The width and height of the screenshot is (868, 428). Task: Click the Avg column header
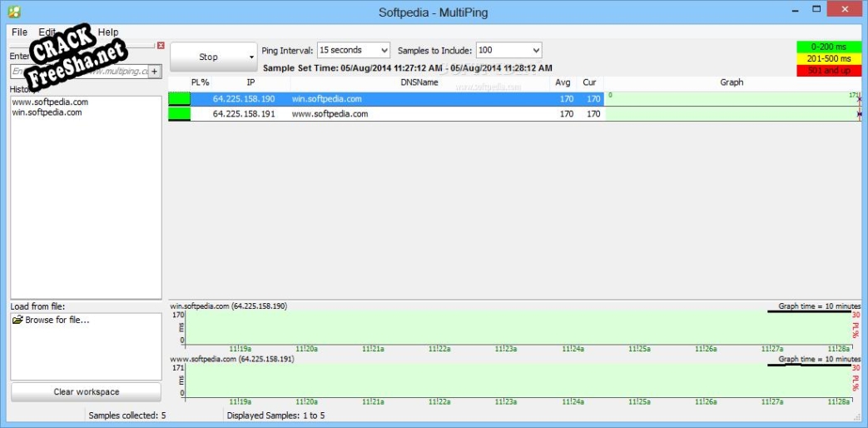coord(563,82)
